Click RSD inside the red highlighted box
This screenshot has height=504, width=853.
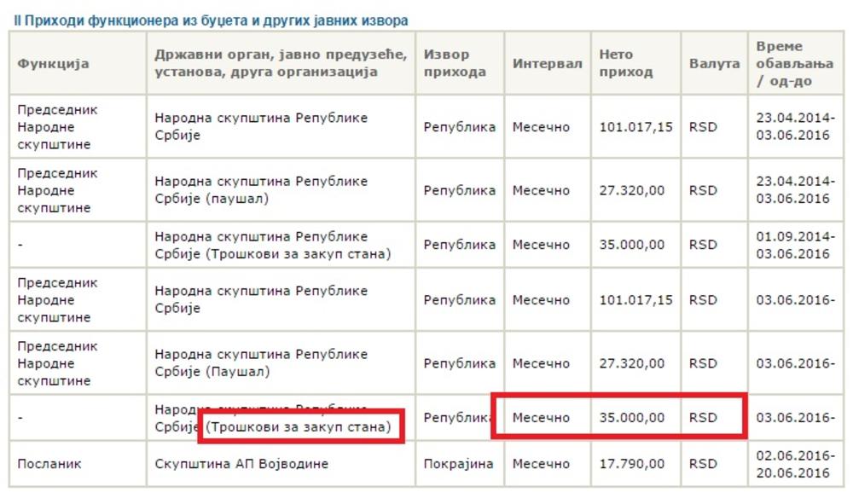click(x=703, y=418)
